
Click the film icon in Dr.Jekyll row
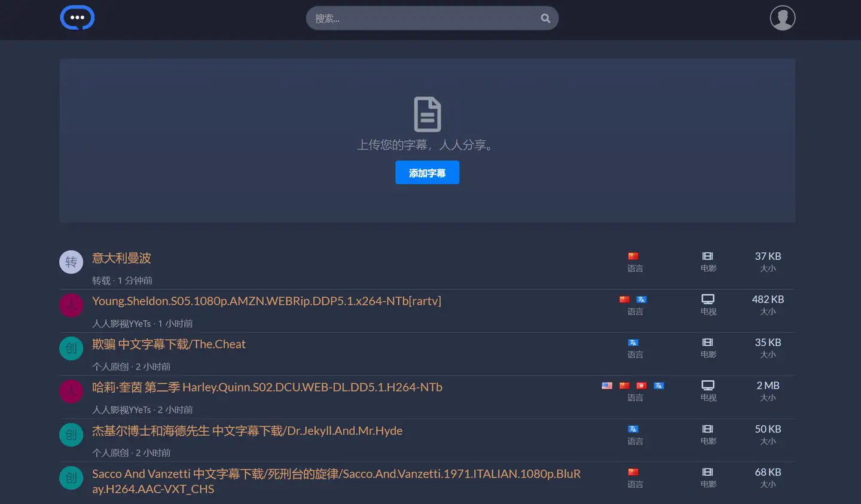click(708, 429)
